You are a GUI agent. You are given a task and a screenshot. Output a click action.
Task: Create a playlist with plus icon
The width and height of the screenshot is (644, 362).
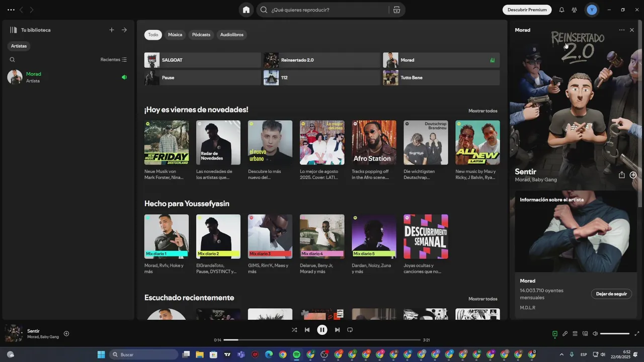tap(112, 30)
